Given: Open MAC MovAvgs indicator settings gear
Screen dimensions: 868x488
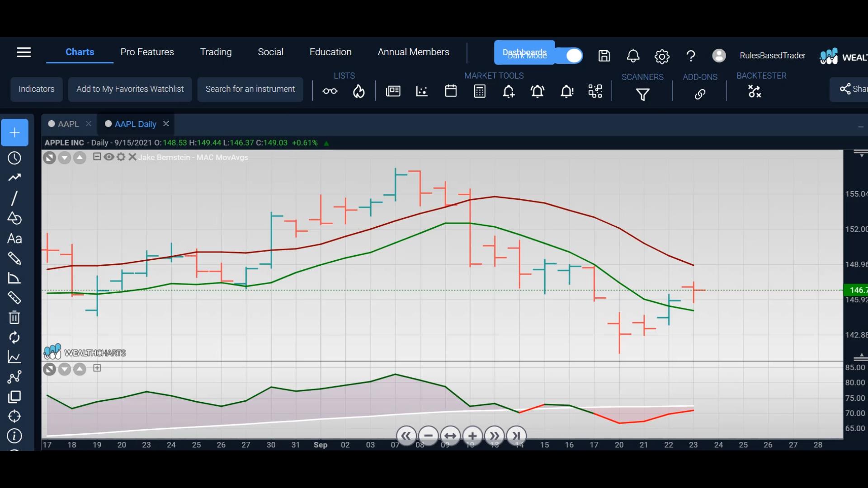Looking at the screenshot, I should coord(121,157).
